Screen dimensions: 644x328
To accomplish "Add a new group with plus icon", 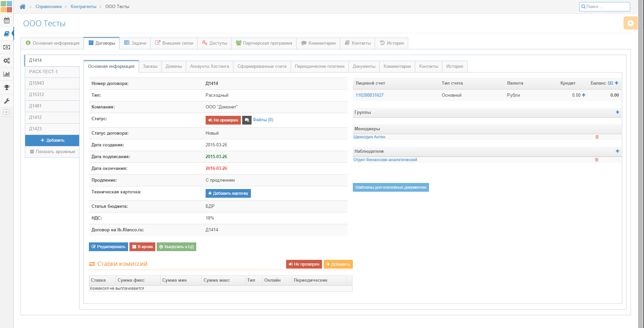I will (x=617, y=112).
